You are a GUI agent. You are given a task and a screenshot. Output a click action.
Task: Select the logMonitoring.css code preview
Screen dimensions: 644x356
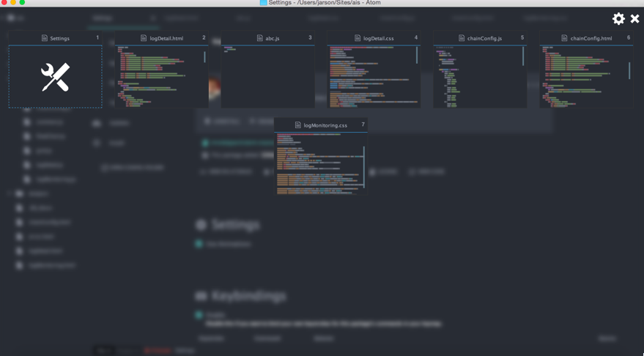321,163
